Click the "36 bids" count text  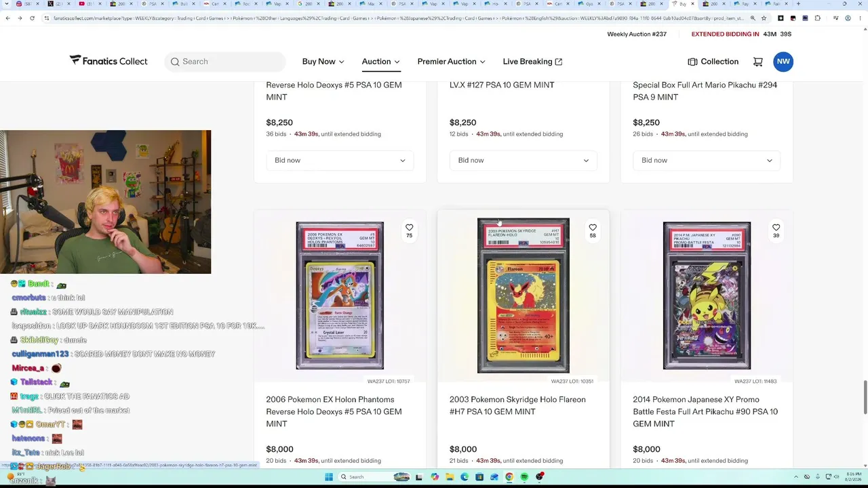(276, 134)
